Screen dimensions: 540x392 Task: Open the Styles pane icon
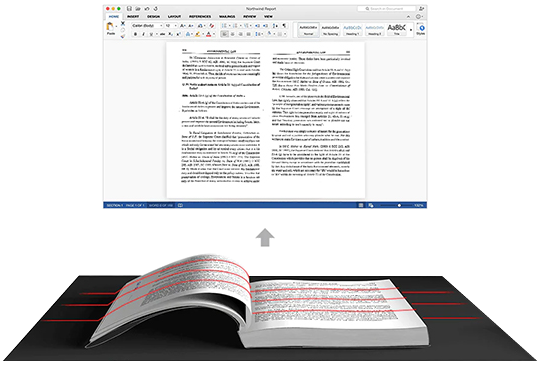[x=421, y=29]
